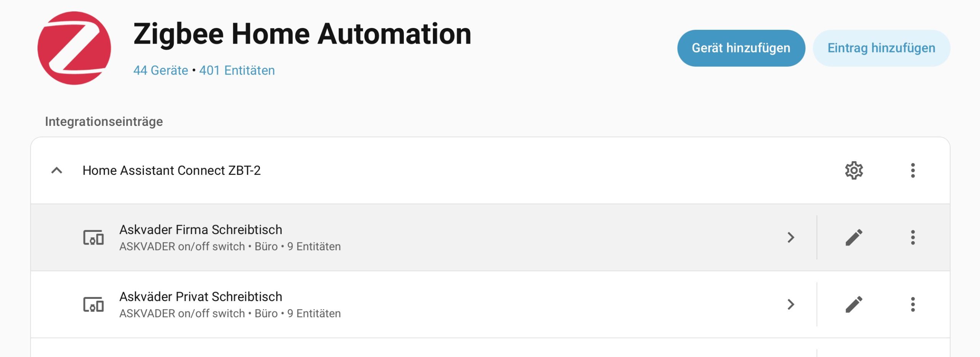This screenshot has width=980, height=357.
Task: Open the 401 Entitäten link
Action: tap(237, 70)
